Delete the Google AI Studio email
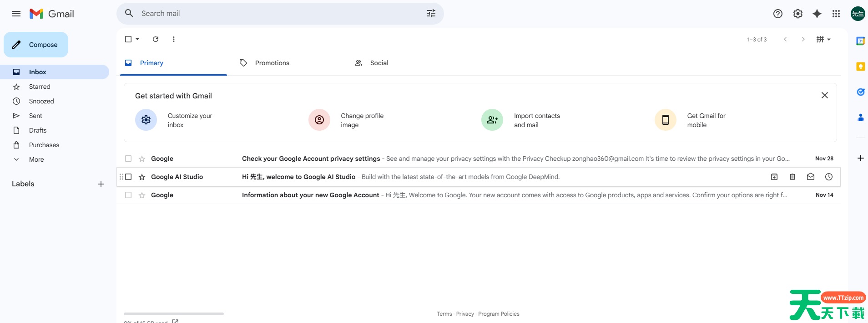Screen dimensions: 868x323 792,177
